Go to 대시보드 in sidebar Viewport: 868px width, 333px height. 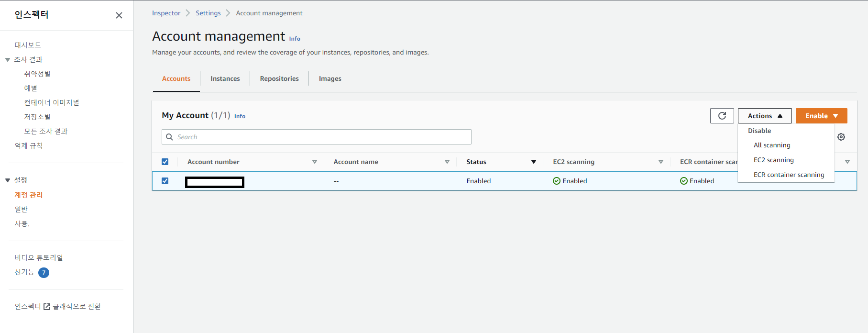[x=28, y=45]
